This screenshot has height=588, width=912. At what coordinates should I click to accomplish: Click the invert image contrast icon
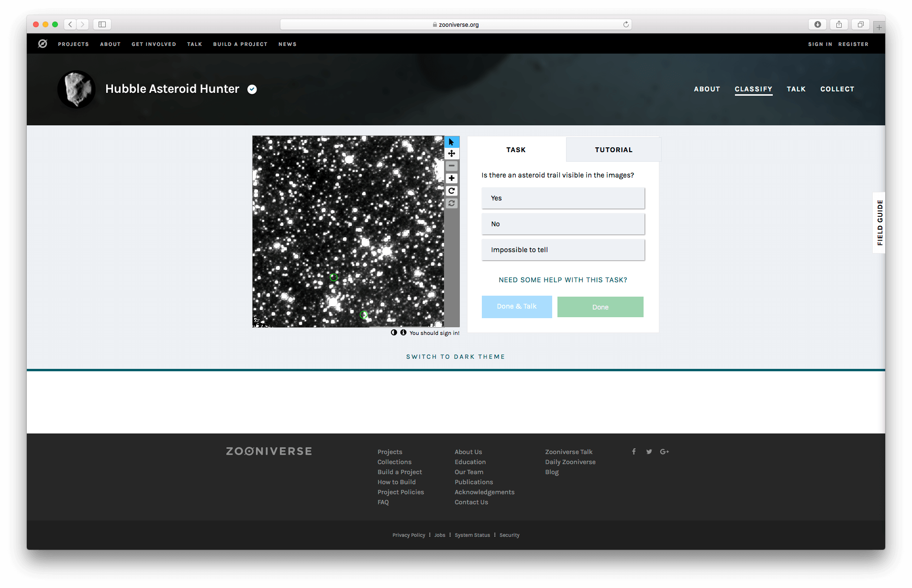pyautogui.click(x=394, y=333)
